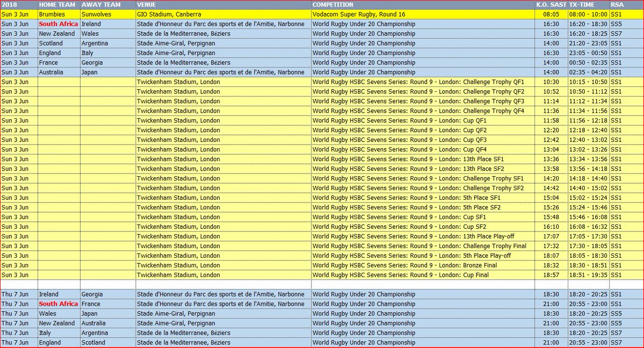Select the 08:05 kick-off time cell
Image resolution: width=644 pixels, height=348 pixels.
click(550, 15)
